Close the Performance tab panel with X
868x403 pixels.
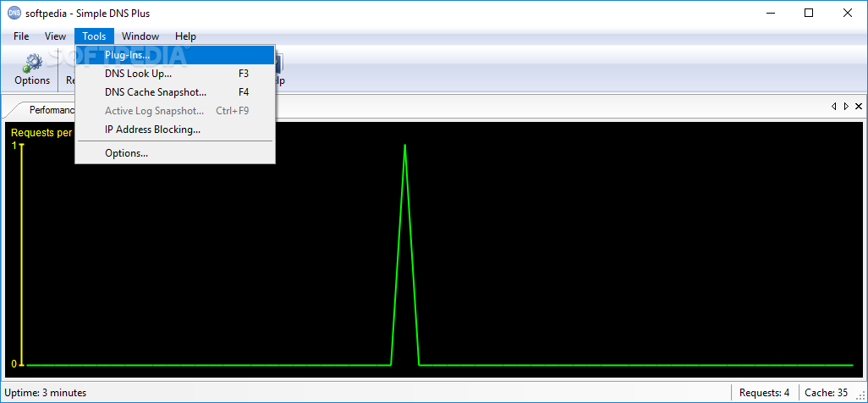[x=859, y=107]
